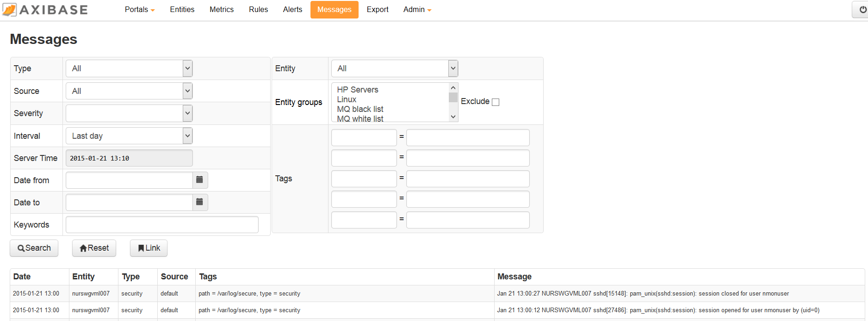Screen dimensions: 868x321
Task: Open the Rules page
Action: (259, 9)
